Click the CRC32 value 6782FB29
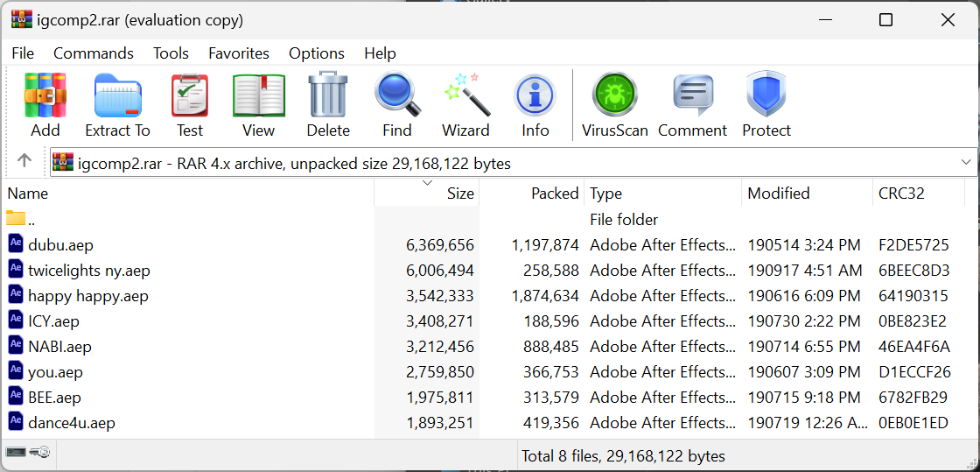 913,398
